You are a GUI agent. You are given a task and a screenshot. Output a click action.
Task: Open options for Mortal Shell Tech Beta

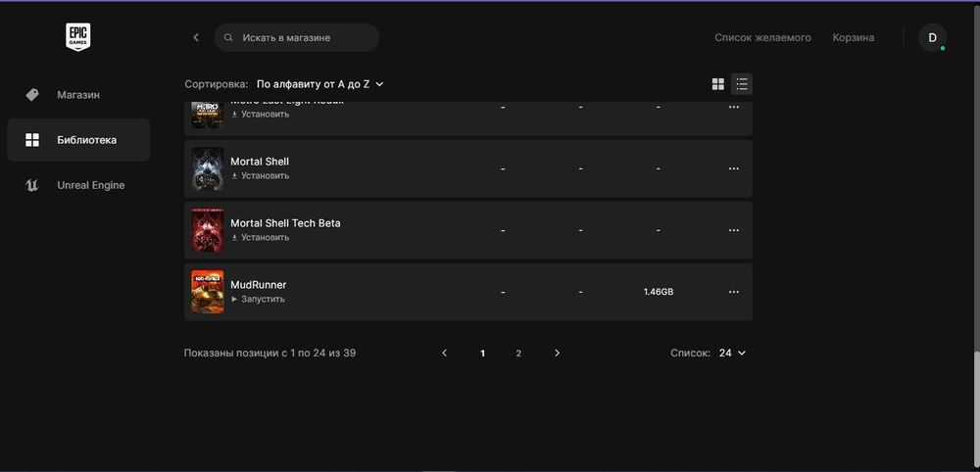tap(733, 230)
